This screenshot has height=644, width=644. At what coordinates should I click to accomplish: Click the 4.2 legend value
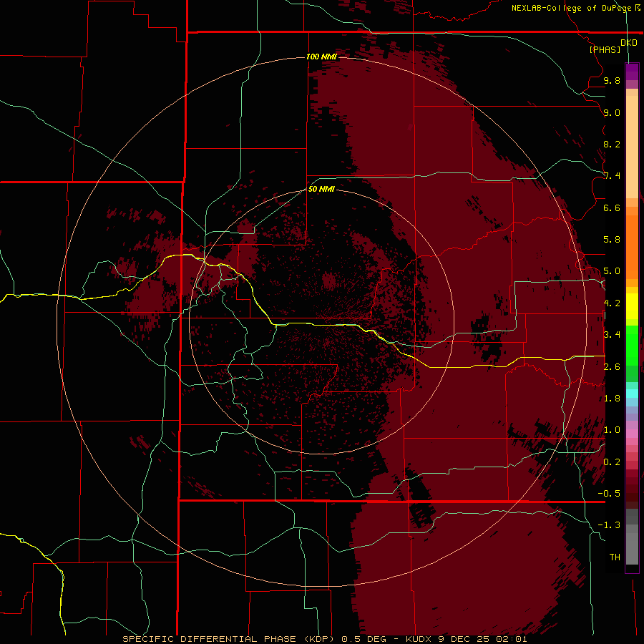pos(612,303)
